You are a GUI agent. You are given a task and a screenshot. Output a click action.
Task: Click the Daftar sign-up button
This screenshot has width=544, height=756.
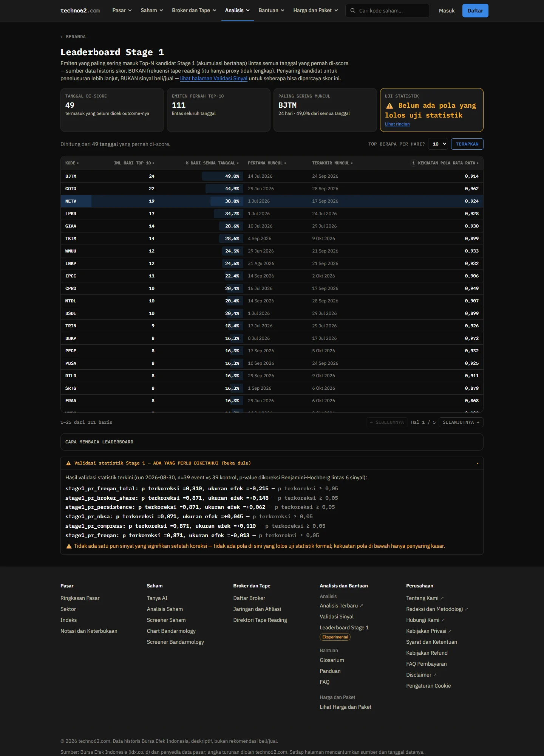tap(475, 11)
